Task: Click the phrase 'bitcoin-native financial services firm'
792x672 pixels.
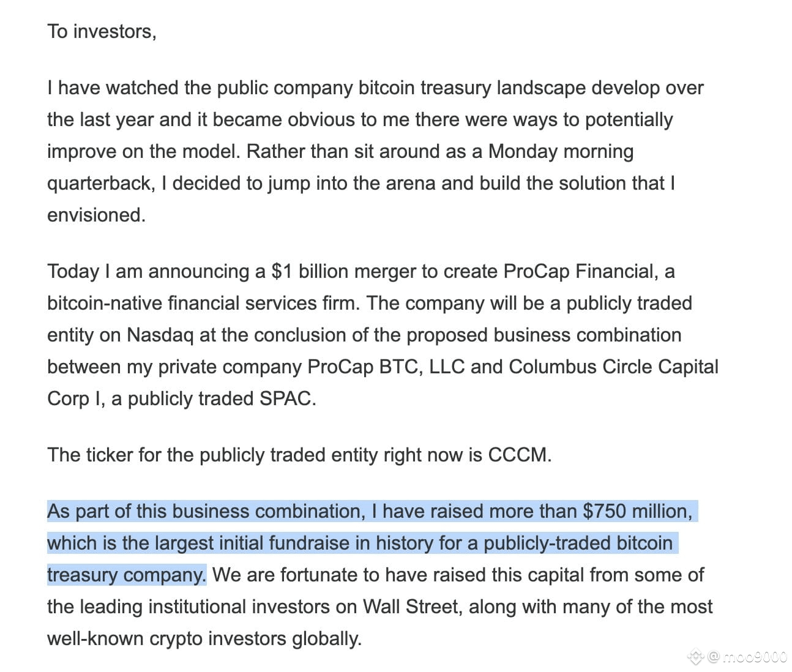Action: click(203, 303)
